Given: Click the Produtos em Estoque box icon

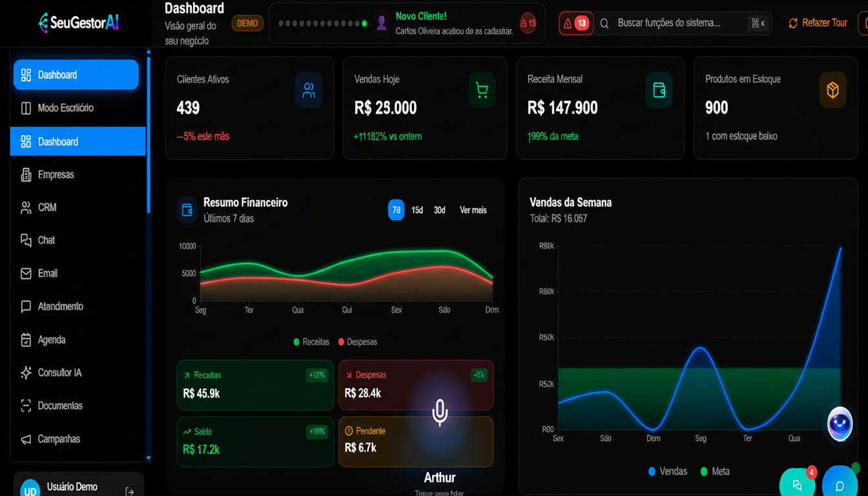Looking at the screenshot, I should click(832, 90).
